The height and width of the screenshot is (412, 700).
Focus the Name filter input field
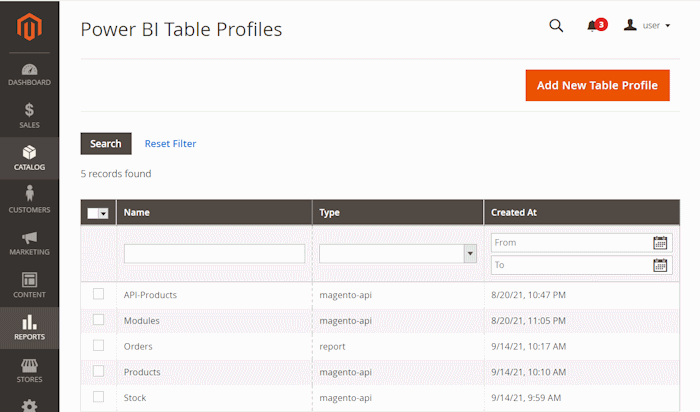(x=214, y=254)
